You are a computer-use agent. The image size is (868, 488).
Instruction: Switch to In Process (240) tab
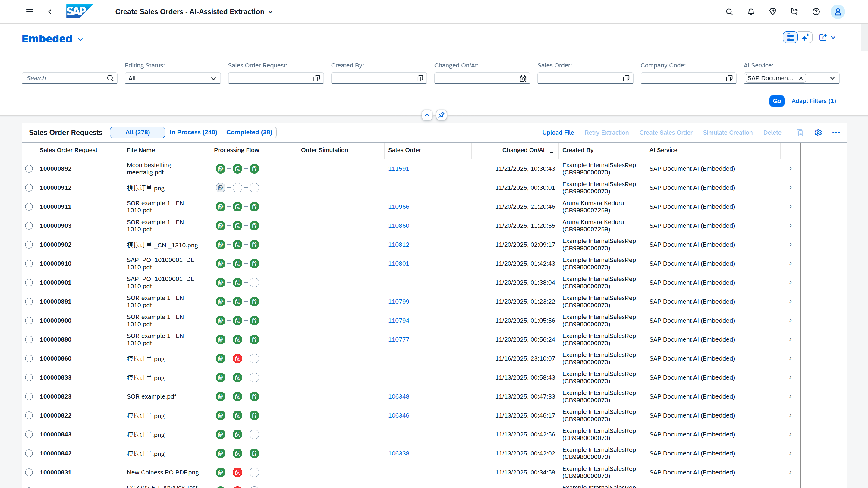point(193,132)
